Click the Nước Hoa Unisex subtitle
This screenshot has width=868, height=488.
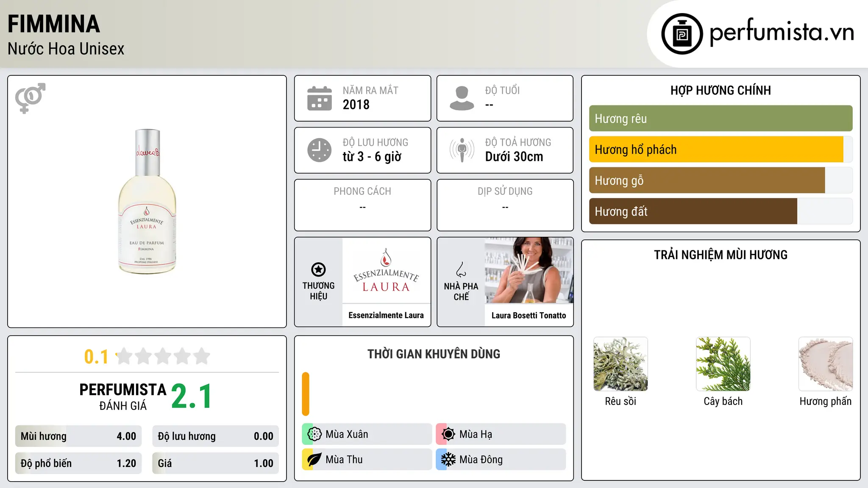[x=66, y=49]
